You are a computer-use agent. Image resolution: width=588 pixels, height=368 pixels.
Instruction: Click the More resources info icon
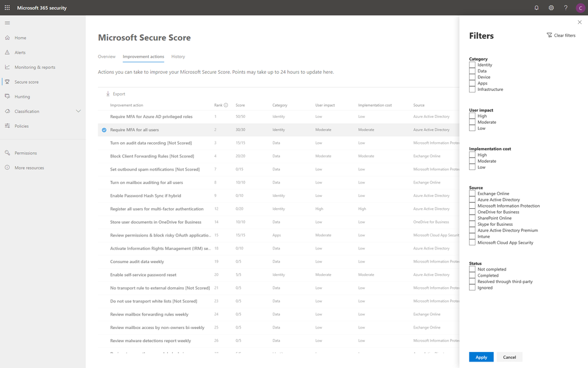(7, 167)
